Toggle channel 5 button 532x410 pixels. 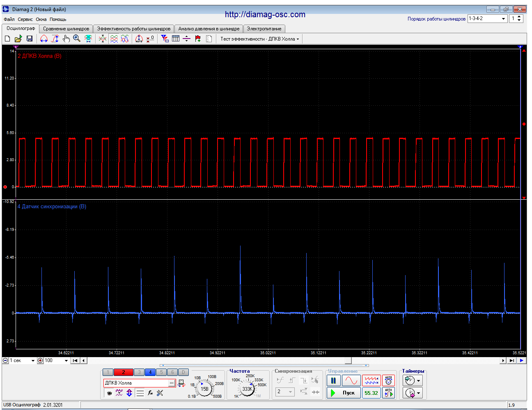[161, 372]
